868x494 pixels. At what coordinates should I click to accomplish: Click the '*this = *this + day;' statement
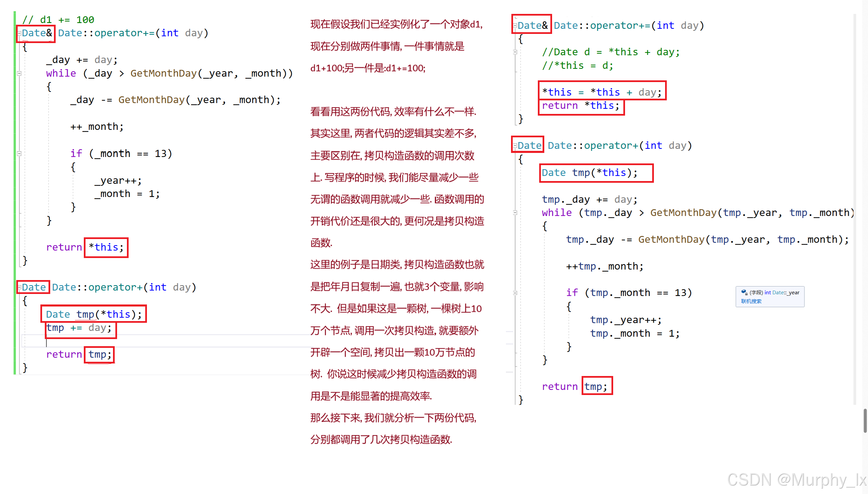click(602, 92)
